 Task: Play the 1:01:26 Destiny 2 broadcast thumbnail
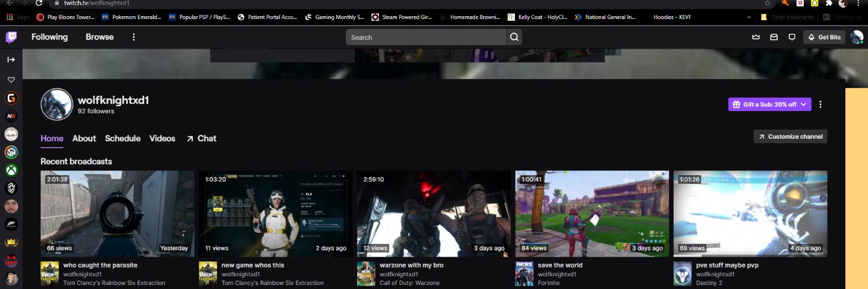click(751, 213)
